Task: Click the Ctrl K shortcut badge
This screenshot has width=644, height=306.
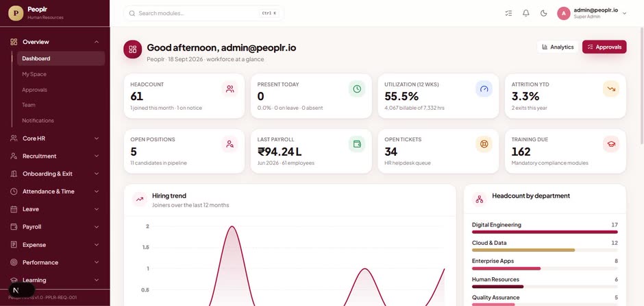Action: click(269, 13)
